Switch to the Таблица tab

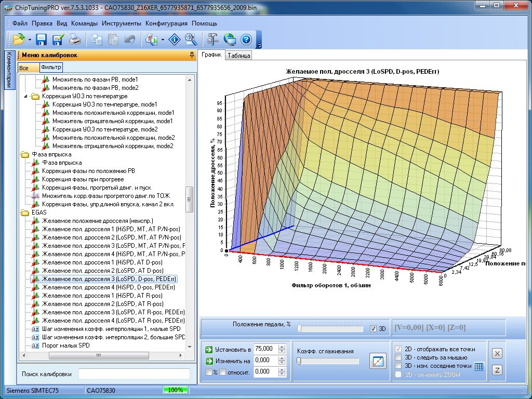pyautogui.click(x=239, y=56)
